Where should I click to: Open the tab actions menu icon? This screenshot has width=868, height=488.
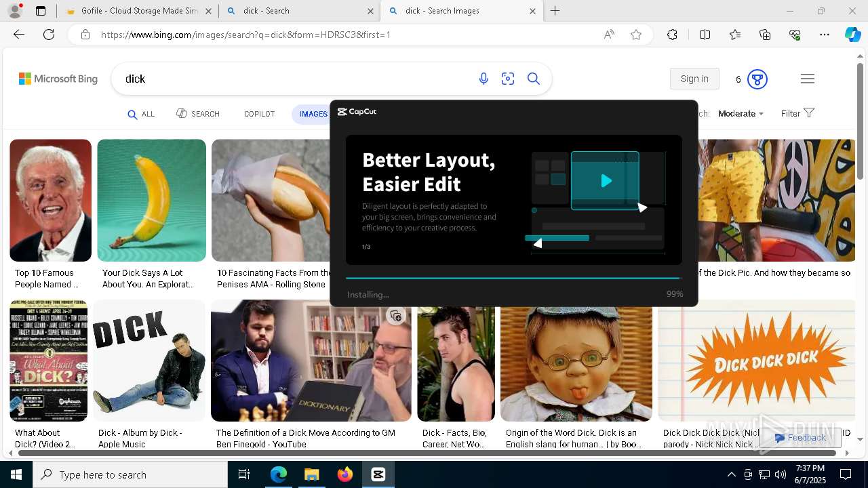(x=41, y=11)
